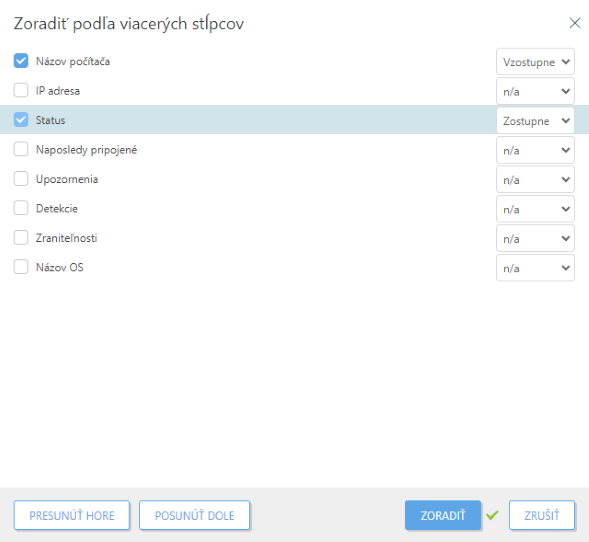
Task: Open the Zostupne dropdown for Status
Action: [535, 121]
